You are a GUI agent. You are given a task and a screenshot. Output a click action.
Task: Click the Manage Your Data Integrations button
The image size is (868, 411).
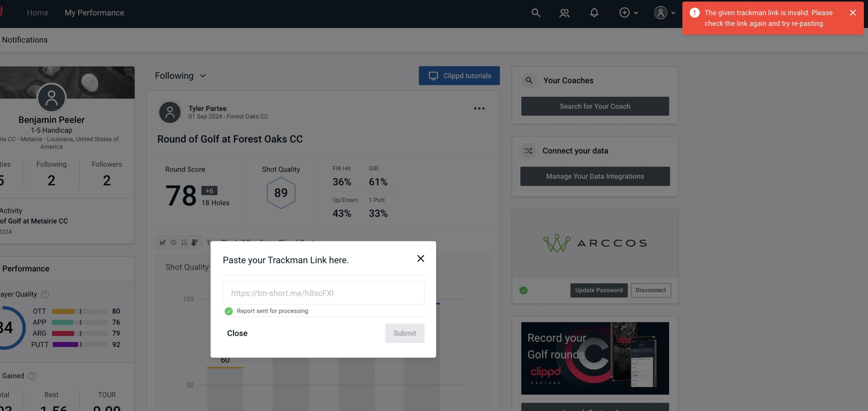coord(595,176)
